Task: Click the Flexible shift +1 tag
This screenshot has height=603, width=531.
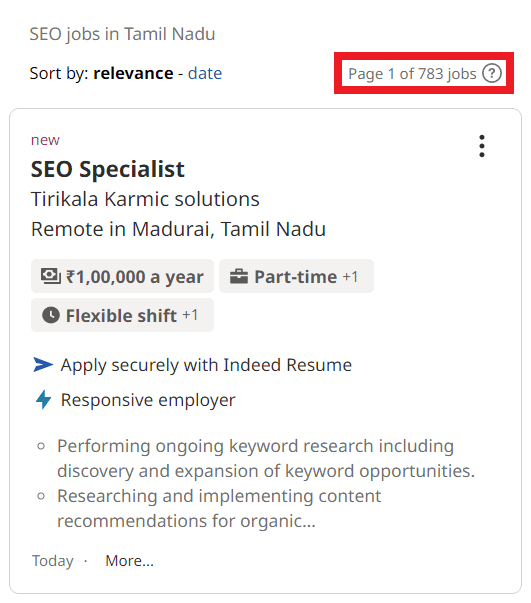Action: click(x=122, y=315)
